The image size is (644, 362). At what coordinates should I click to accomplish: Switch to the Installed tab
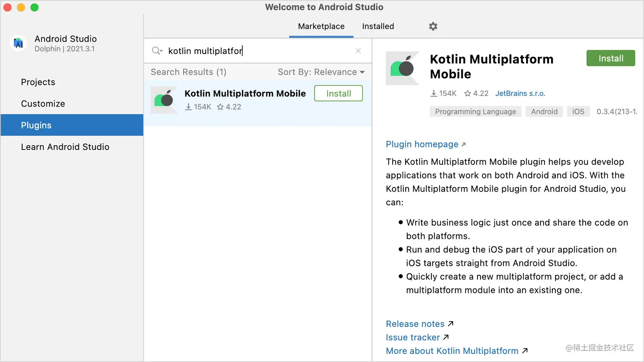[x=378, y=26]
